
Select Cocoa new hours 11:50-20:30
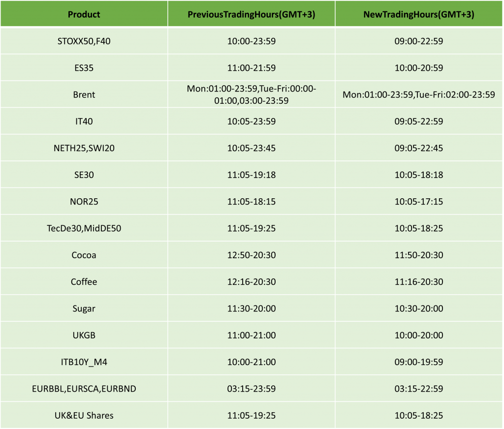[x=419, y=255]
